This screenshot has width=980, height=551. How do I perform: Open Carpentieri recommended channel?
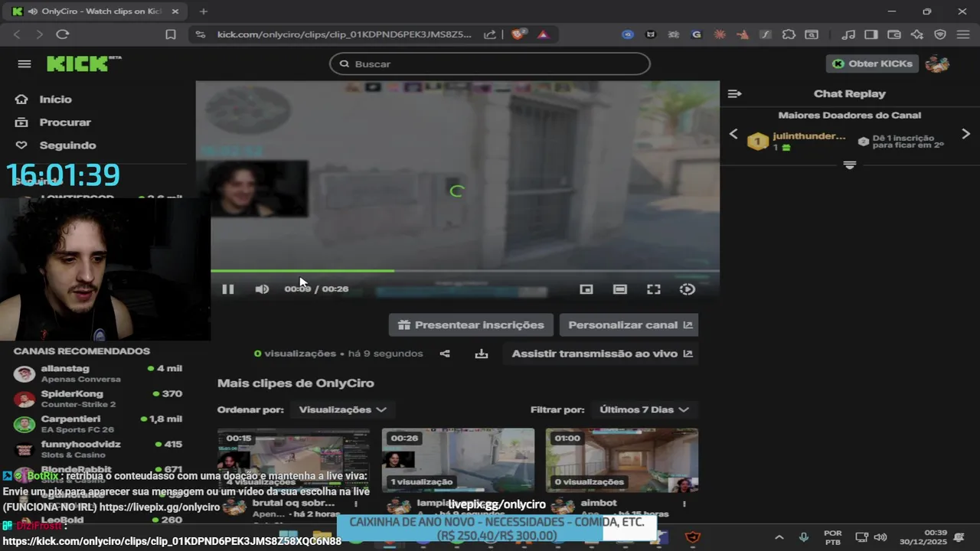(98, 424)
